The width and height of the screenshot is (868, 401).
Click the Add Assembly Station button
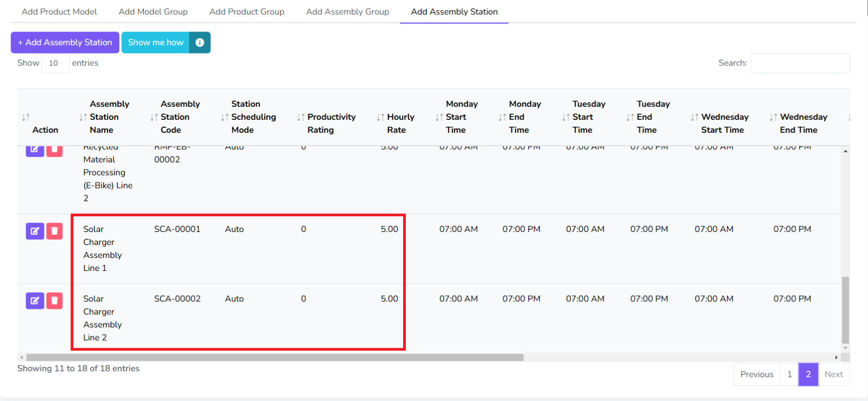point(65,42)
